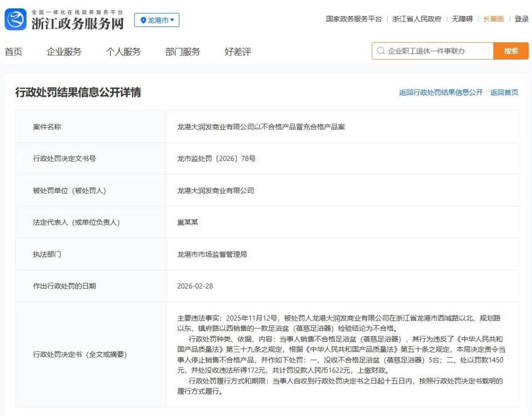Viewport: 532px width, 416px height.
Task: Open the 好差评 navigation tab
Action: pyautogui.click(x=238, y=52)
